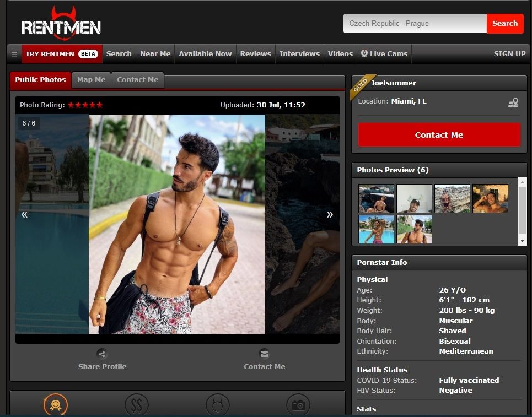
Task: Click the 6 / 6 photo counter
Action: [29, 123]
